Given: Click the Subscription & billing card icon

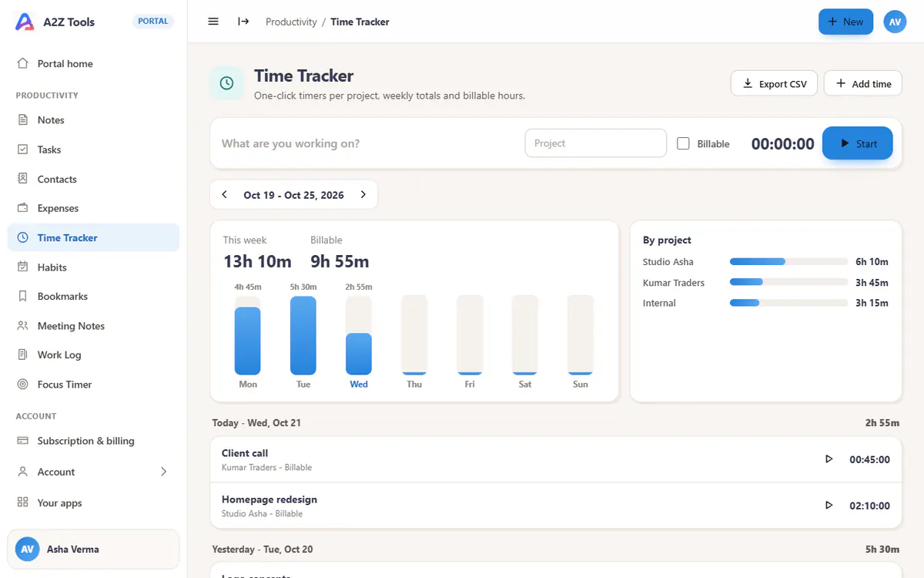Looking at the screenshot, I should 23,441.
